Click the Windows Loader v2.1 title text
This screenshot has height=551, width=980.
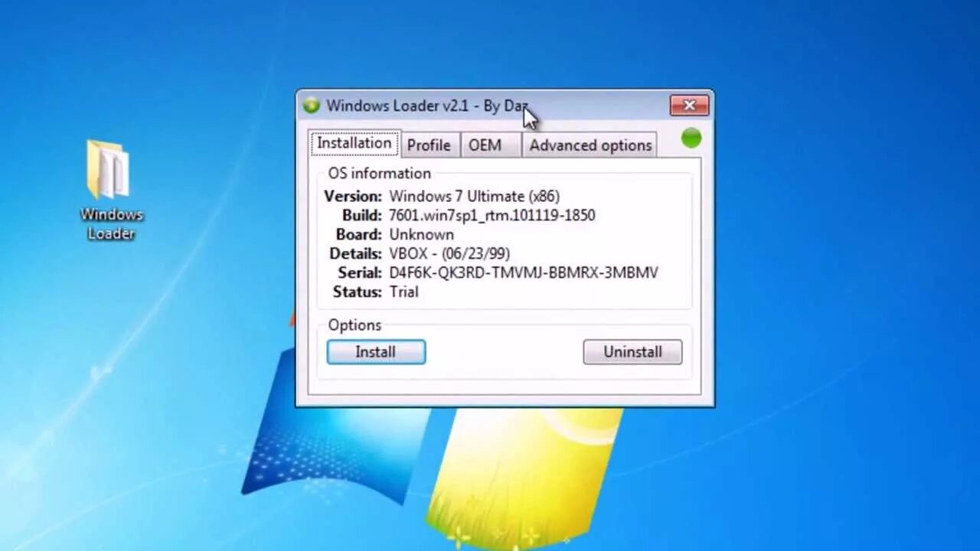pyautogui.click(x=426, y=106)
